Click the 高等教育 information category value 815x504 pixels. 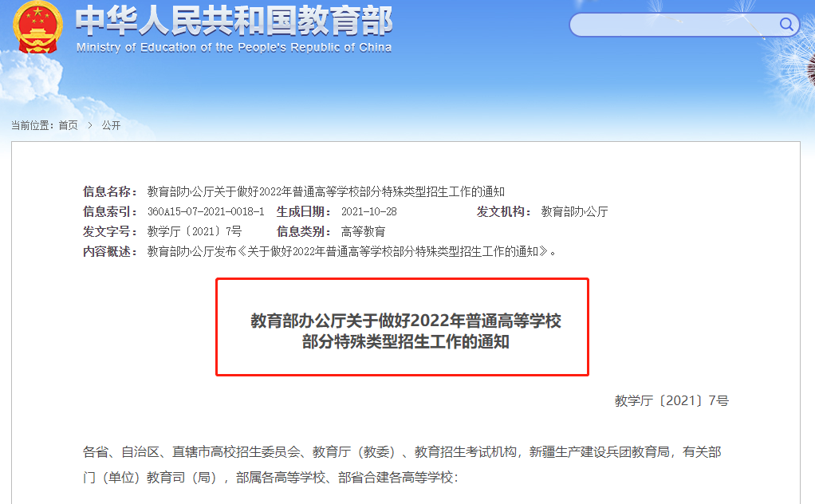click(x=364, y=232)
